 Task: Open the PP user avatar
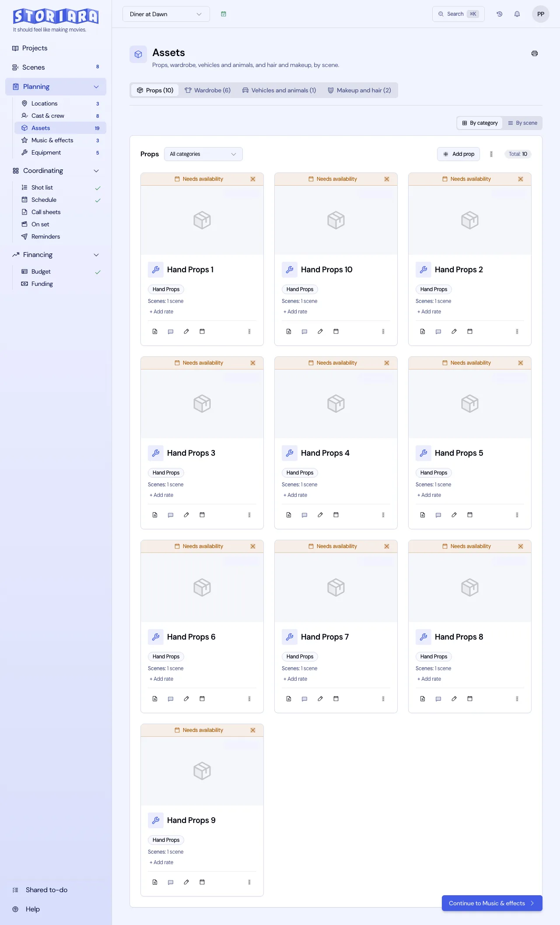tap(540, 14)
